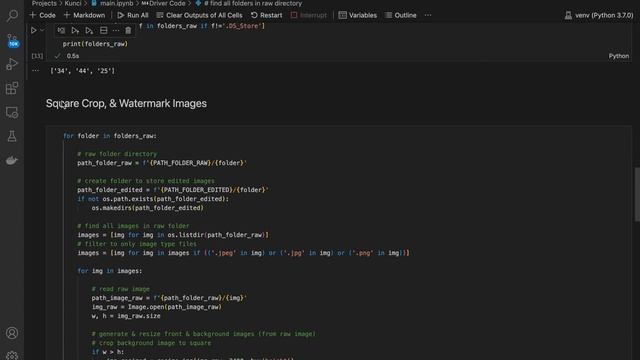Click the line 'for folder in folders_raw:'
The height and width of the screenshot is (360, 640).
pos(110,136)
